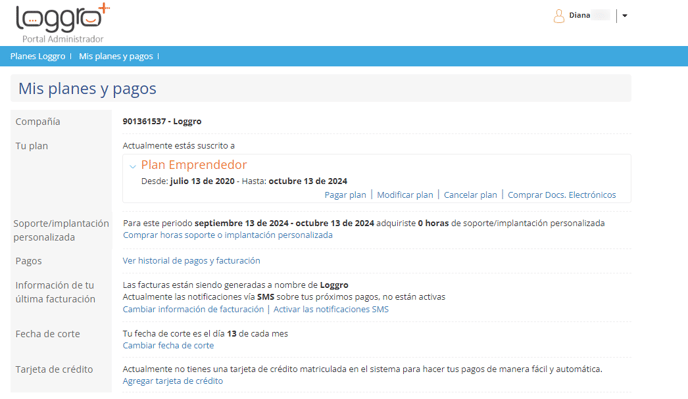The width and height of the screenshot is (688, 399).
Task: Click the start date julio 13 de 2020
Action: 202,181
